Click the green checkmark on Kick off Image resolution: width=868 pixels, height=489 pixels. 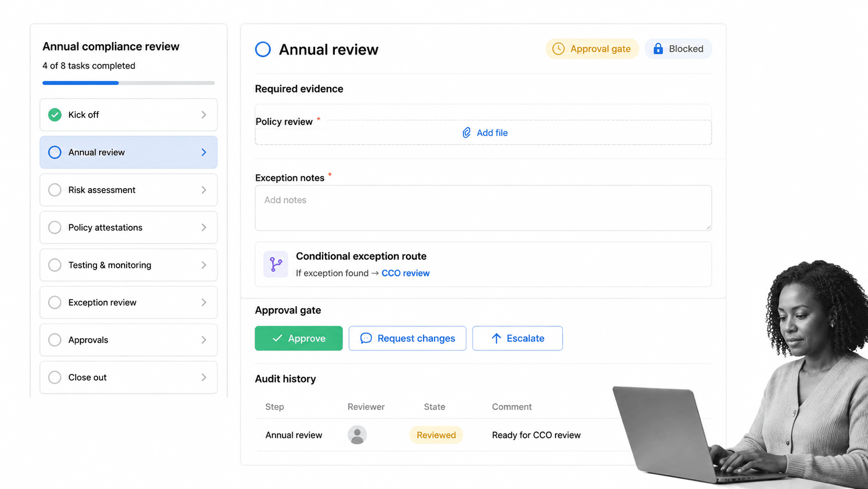55,115
